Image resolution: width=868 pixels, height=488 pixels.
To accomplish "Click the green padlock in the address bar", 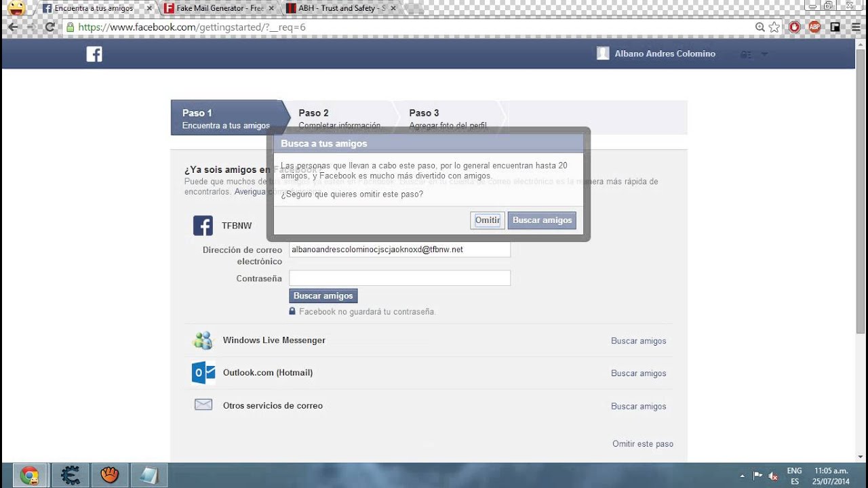I will click(69, 27).
